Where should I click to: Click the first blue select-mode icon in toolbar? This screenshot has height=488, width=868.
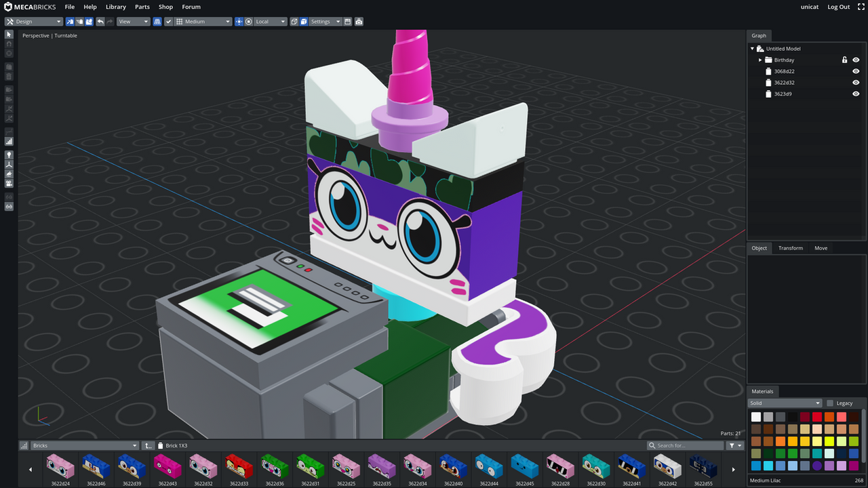pyautogui.click(x=70, y=22)
